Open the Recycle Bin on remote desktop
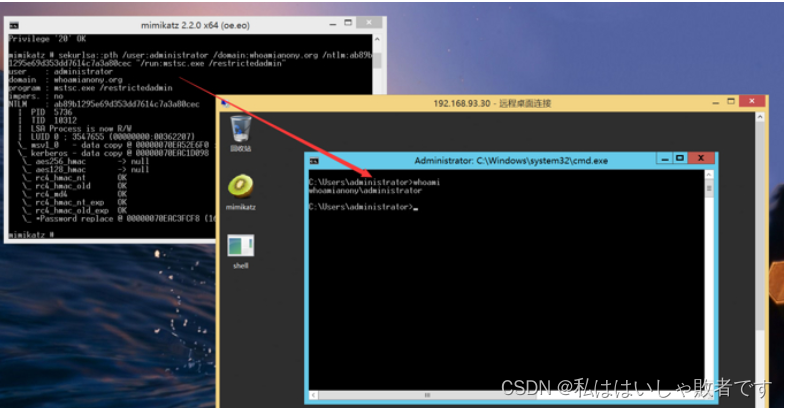The width and height of the screenshot is (788, 408). 240,133
